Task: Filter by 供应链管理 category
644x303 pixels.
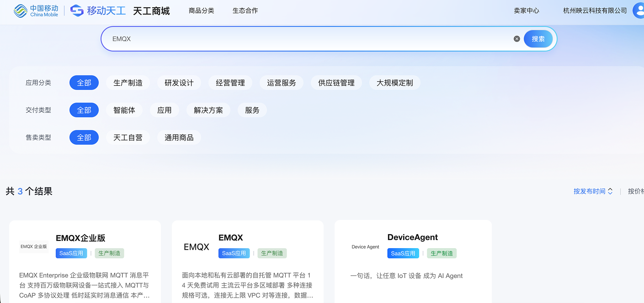Action: point(336,83)
